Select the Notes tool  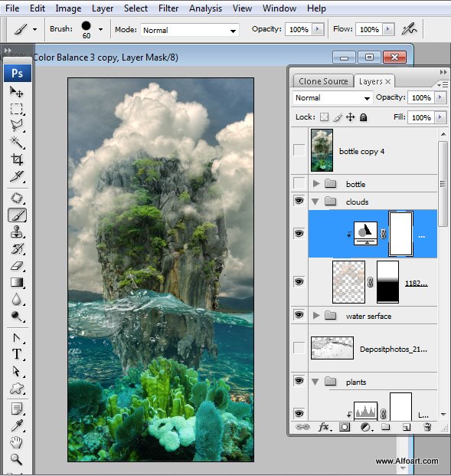pyautogui.click(x=17, y=409)
